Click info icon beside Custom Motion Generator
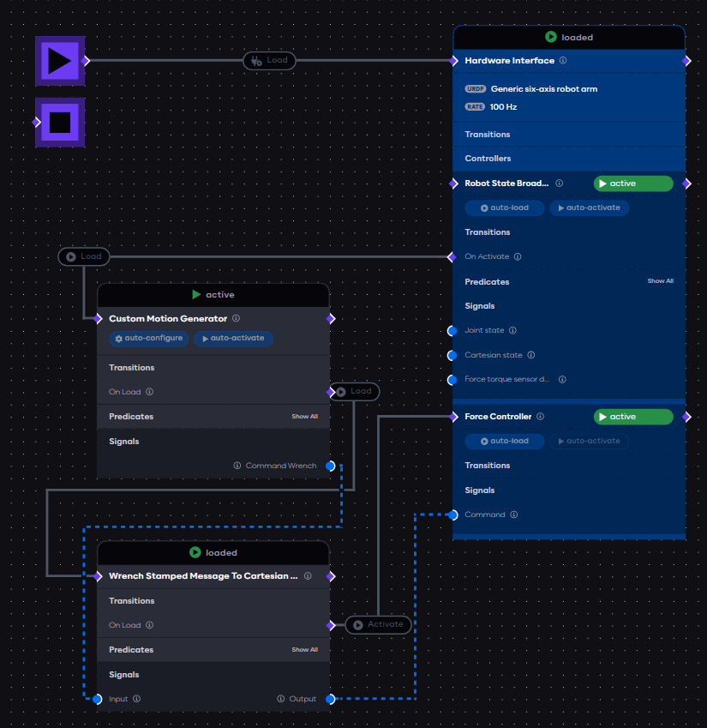Image resolution: width=707 pixels, height=728 pixels. pyautogui.click(x=236, y=318)
